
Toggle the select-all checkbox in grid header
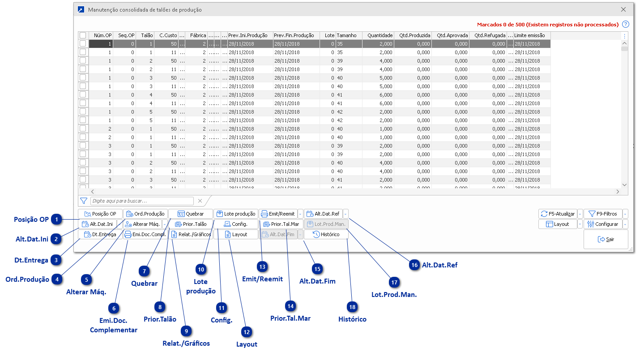83,35
